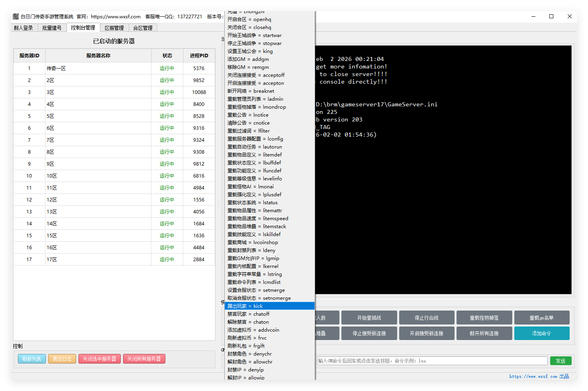
Task: Click the 清空日志 button
Action: pos(62,359)
